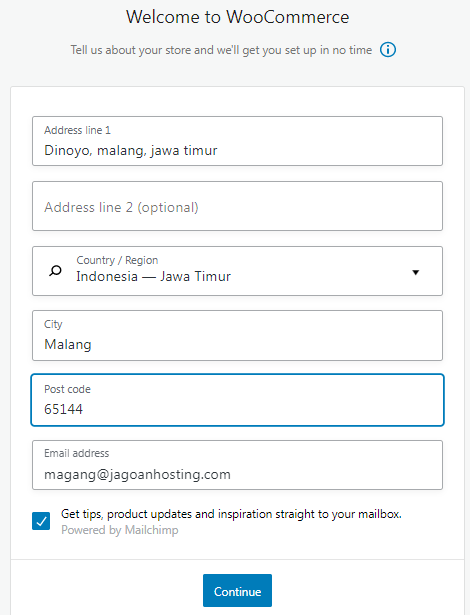The image size is (470, 615).
Task: Click the magang@jagoanhosting.com email text
Action: tap(137, 475)
